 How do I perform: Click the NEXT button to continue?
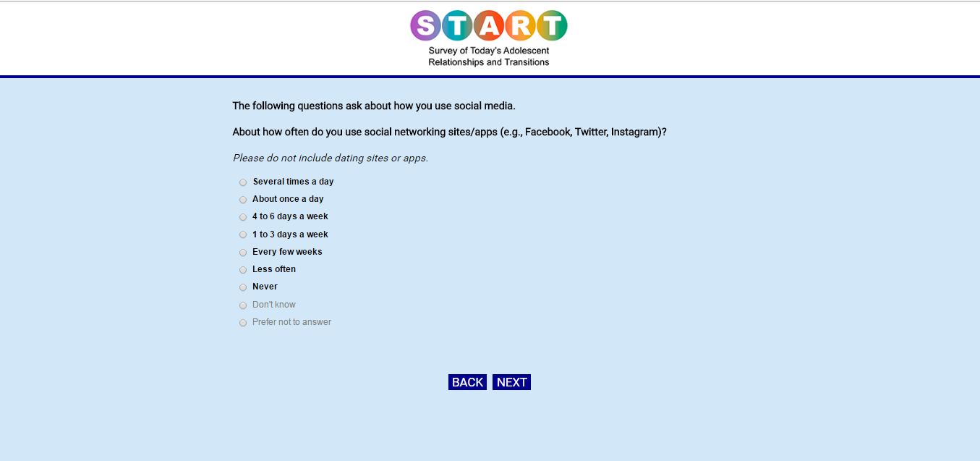(511, 382)
